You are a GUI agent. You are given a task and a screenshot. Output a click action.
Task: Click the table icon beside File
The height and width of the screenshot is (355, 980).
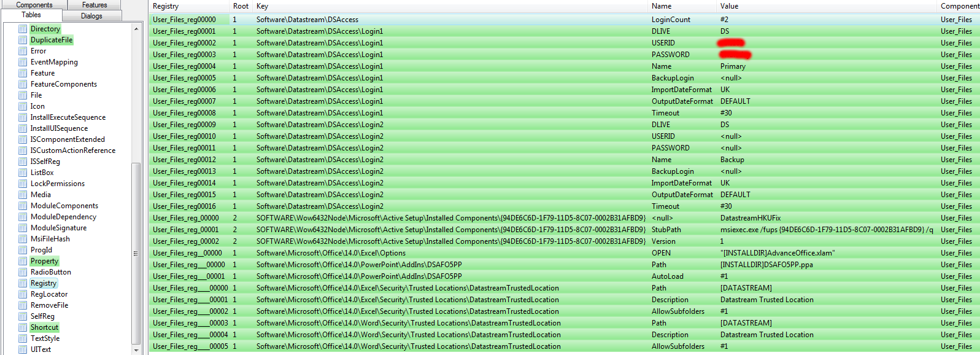(x=23, y=95)
